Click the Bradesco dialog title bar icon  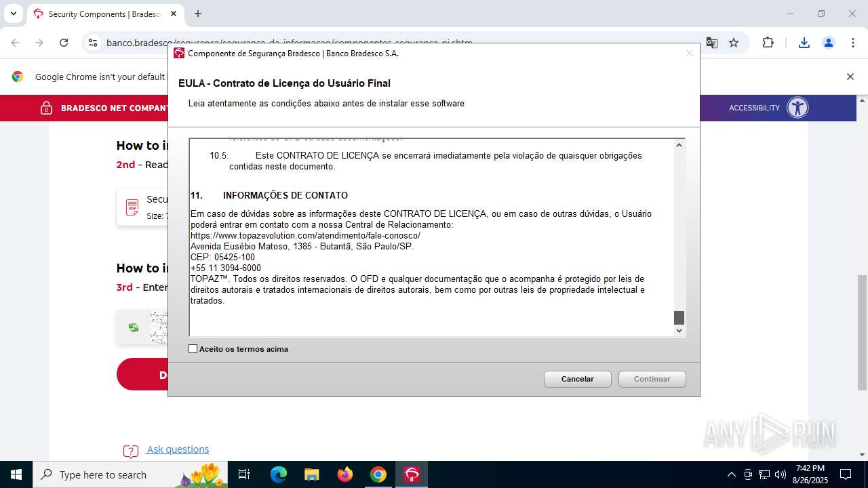[179, 54]
